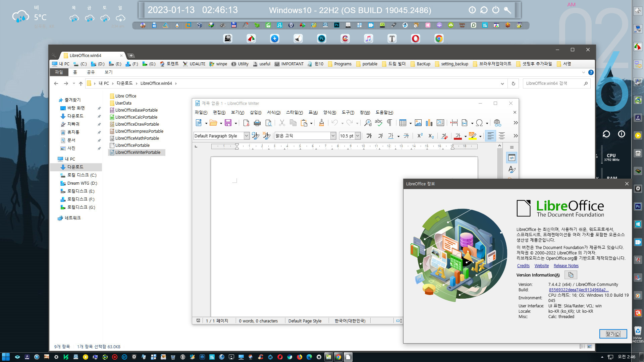Expand the Paste options dropdown arrow
Image resolution: width=644 pixels, height=362 pixels.
[x=311, y=123]
